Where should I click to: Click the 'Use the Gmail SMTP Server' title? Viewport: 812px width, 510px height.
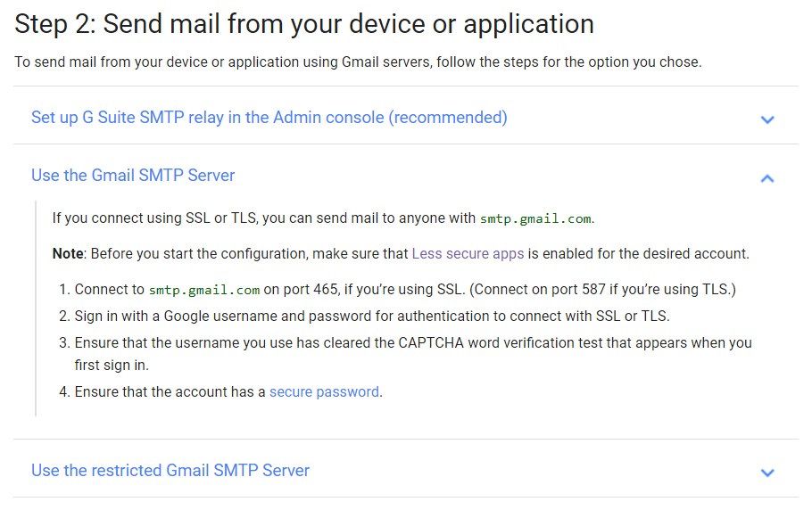(x=133, y=176)
